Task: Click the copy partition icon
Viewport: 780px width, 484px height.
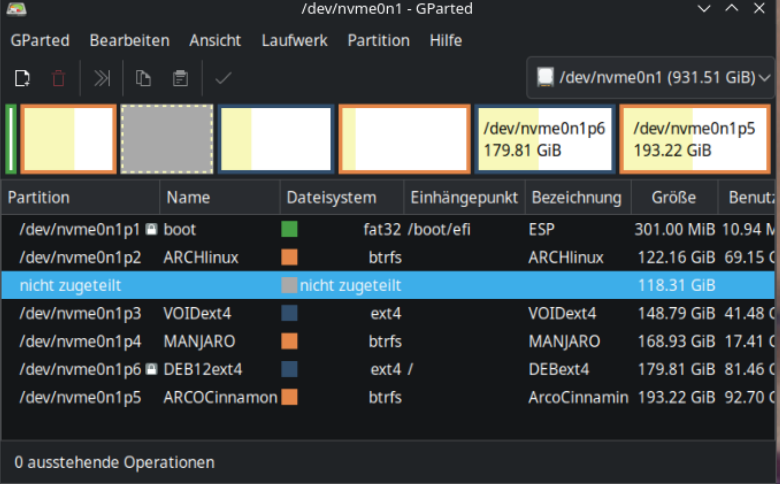Action: 143,78
